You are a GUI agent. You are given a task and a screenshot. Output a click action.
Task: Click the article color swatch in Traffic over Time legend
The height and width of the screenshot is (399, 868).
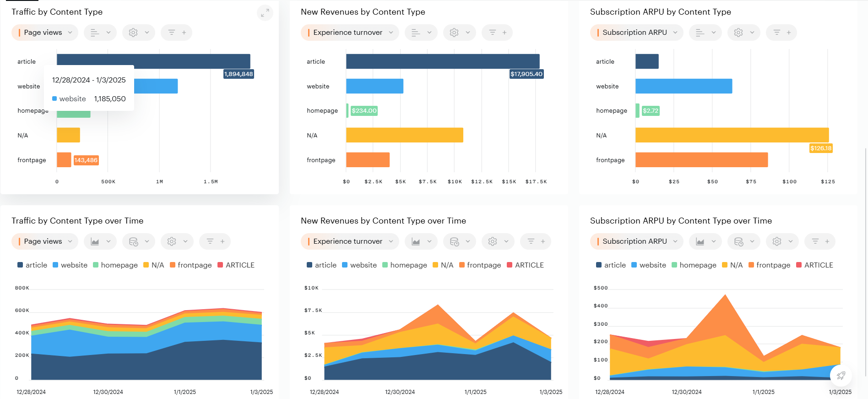coord(20,265)
